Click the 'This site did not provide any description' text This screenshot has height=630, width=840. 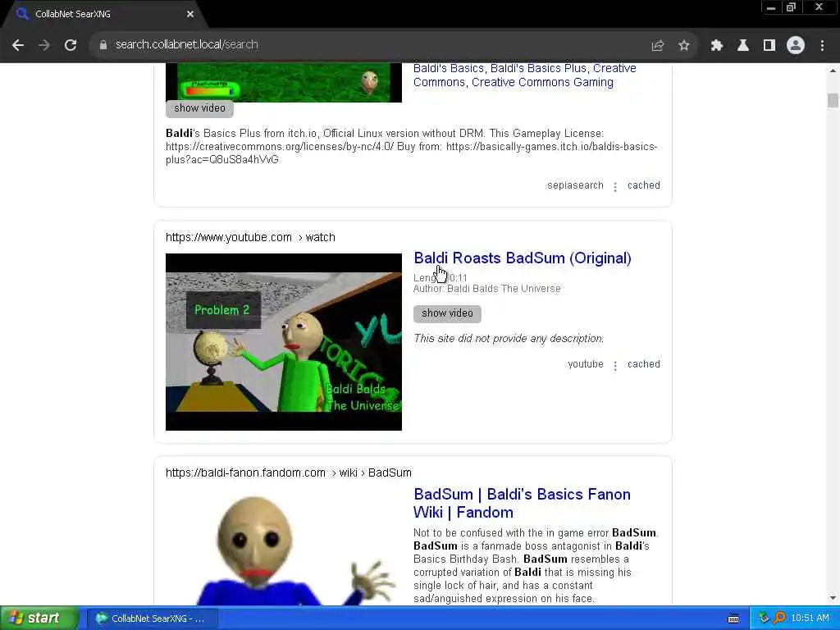point(509,339)
